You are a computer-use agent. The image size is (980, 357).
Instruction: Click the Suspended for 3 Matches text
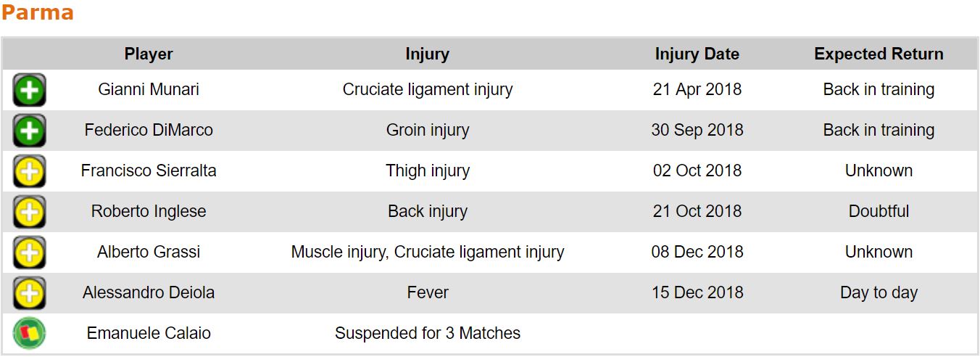pos(427,334)
